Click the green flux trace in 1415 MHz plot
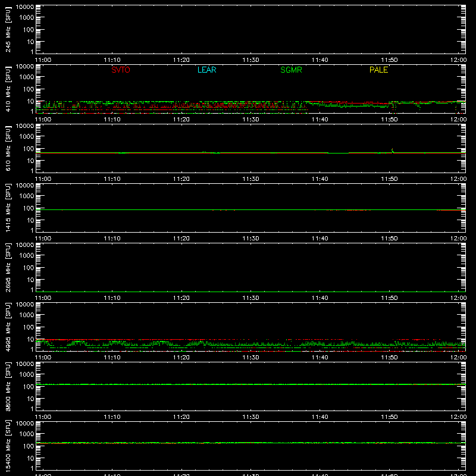Image resolution: width=476 pixels, height=476 pixels. [250, 210]
